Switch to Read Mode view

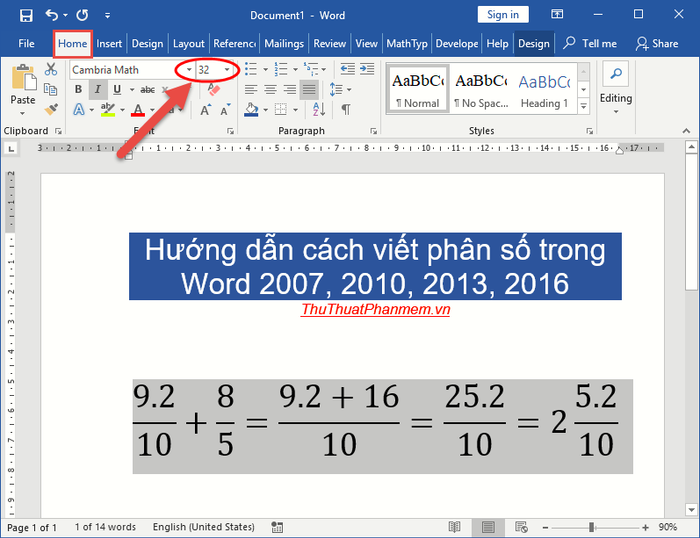click(x=455, y=527)
